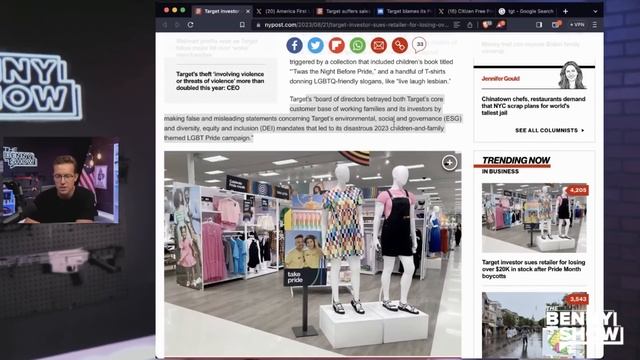
Task: Open Jennifer Gould columnist link
Action: pos(500,78)
